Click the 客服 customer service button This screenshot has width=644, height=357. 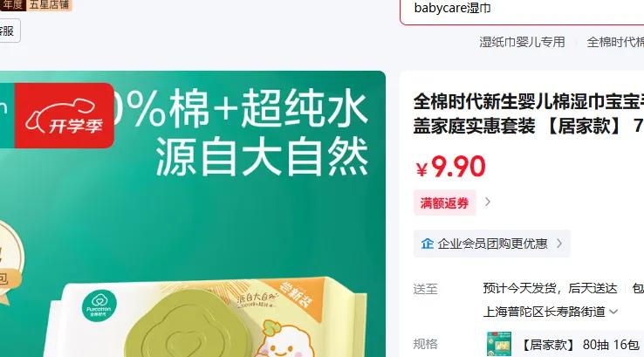point(8,31)
